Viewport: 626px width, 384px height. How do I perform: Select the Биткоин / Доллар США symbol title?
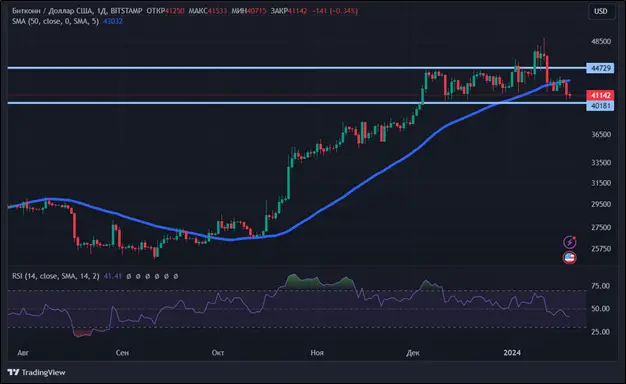point(53,11)
